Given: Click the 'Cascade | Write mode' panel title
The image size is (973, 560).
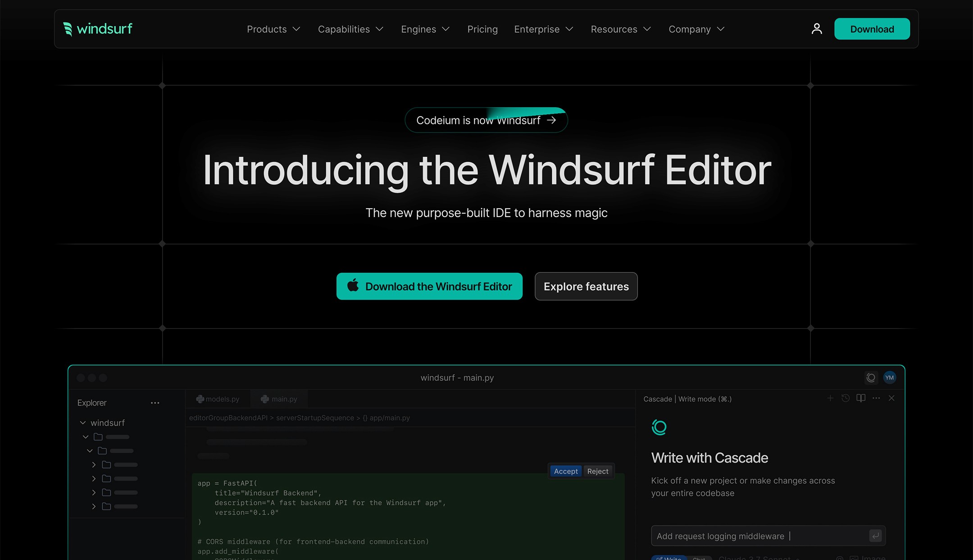Looking at the screenshot, I should pos(687,399).
